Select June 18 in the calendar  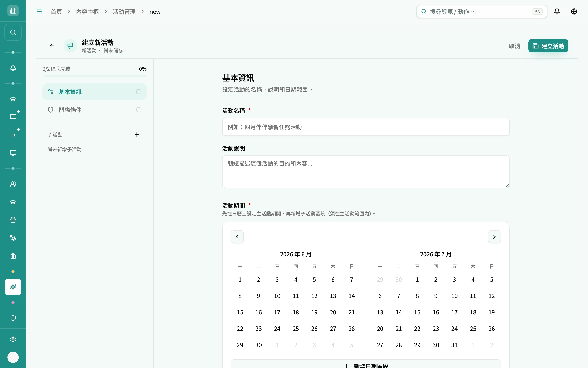click(296, 312)
